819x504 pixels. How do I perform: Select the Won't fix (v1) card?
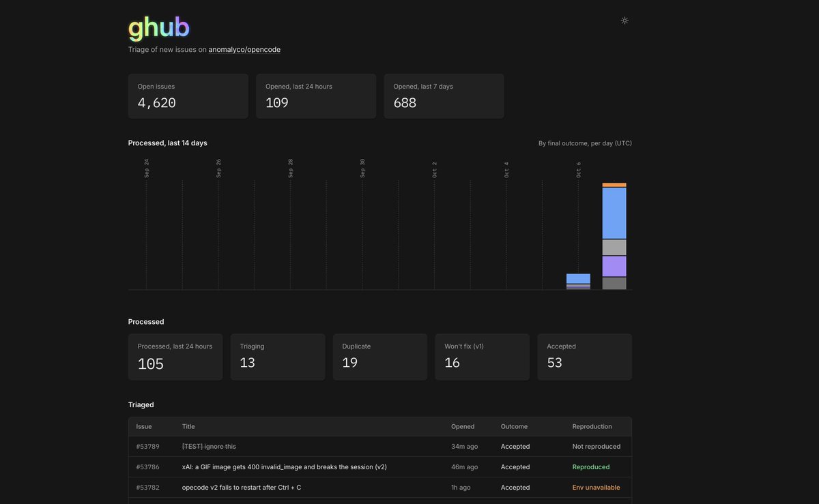point(483,357)
